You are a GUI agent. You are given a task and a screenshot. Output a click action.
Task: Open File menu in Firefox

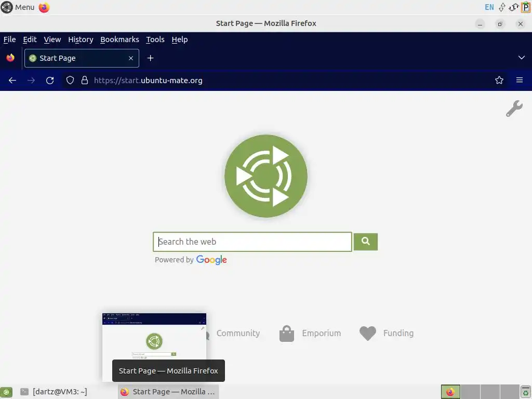click(x=9, y=39)
